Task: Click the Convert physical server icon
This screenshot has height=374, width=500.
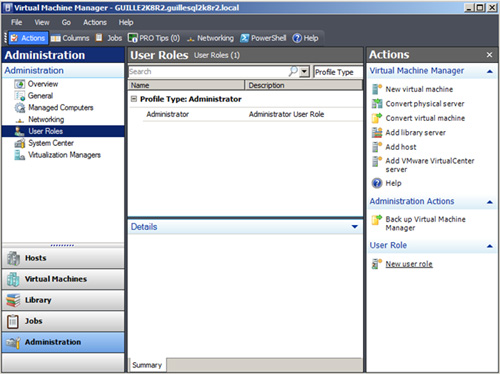Action: coord(377,104)
